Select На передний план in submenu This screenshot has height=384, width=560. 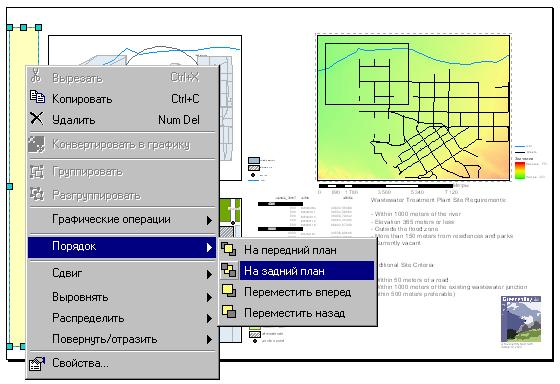click(298, 250)
